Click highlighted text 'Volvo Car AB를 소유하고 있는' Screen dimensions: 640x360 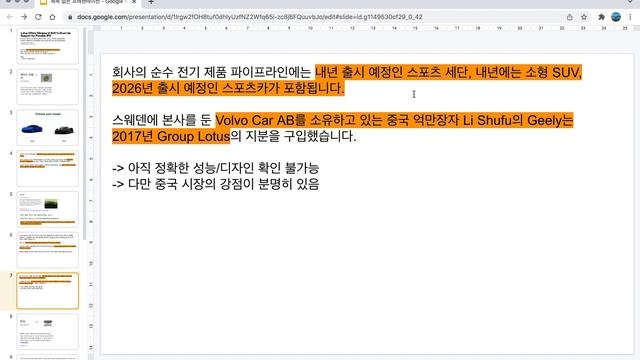click(x=299, y=120)
